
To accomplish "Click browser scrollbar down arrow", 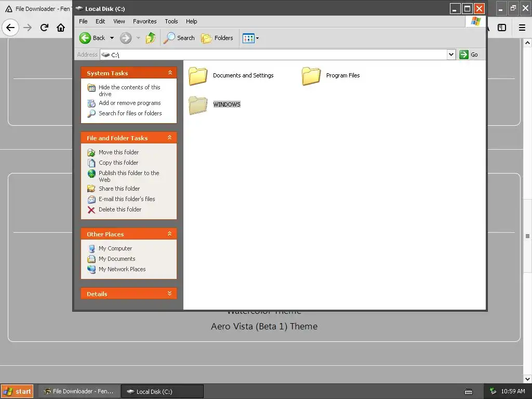I will click(x=527, y=379).
